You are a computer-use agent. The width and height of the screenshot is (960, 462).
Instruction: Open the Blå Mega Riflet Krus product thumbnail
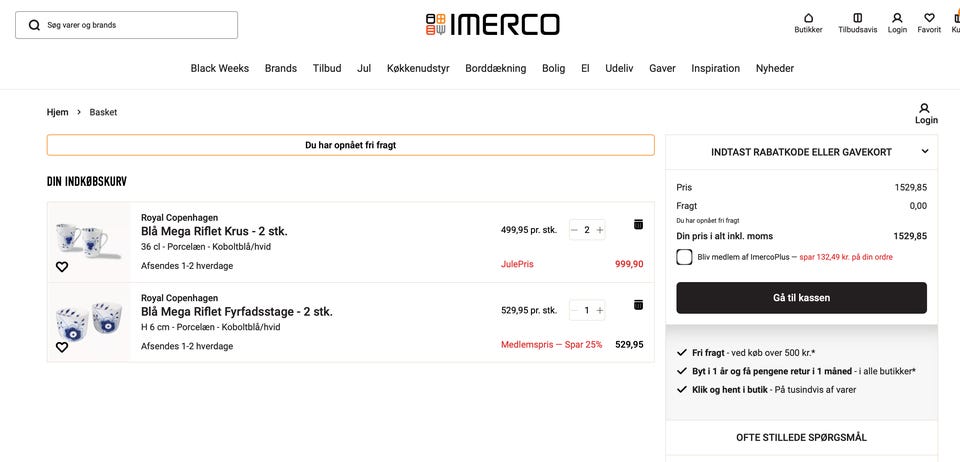89,240
